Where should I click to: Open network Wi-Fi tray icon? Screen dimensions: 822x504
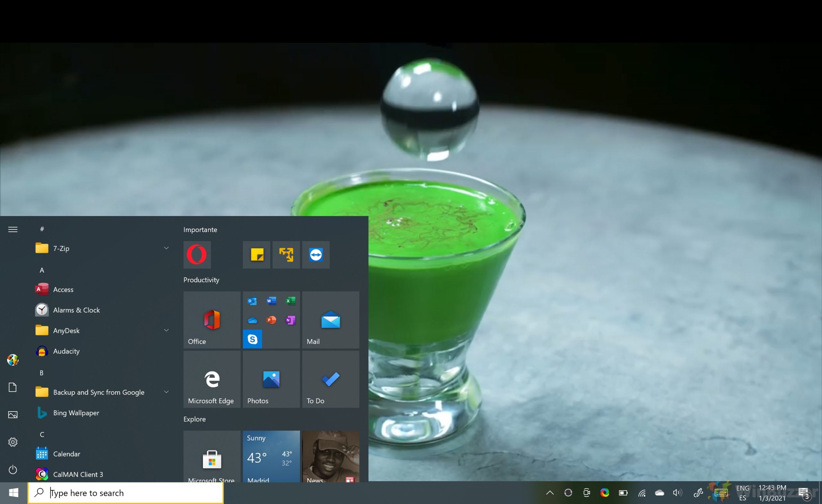click(642, 493)
